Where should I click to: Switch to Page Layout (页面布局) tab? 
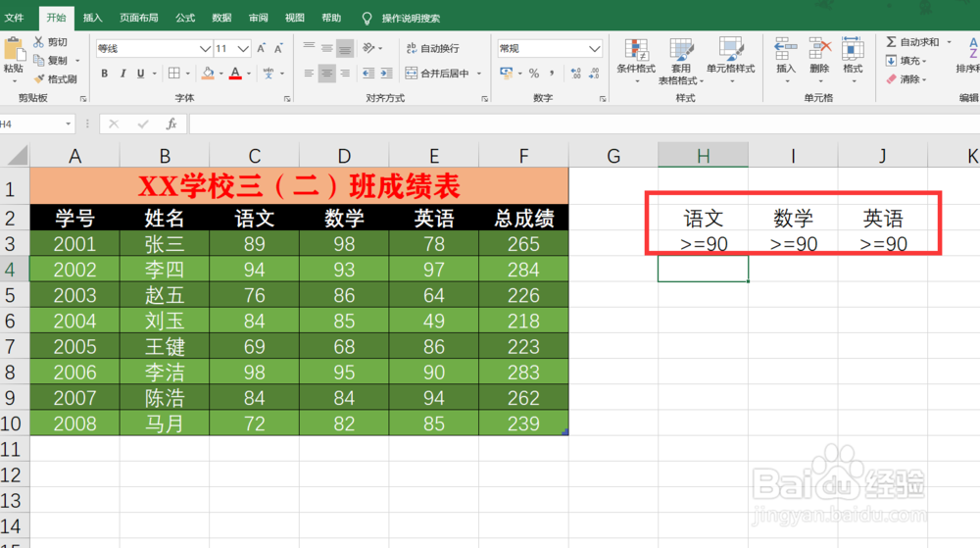point(139,18)
